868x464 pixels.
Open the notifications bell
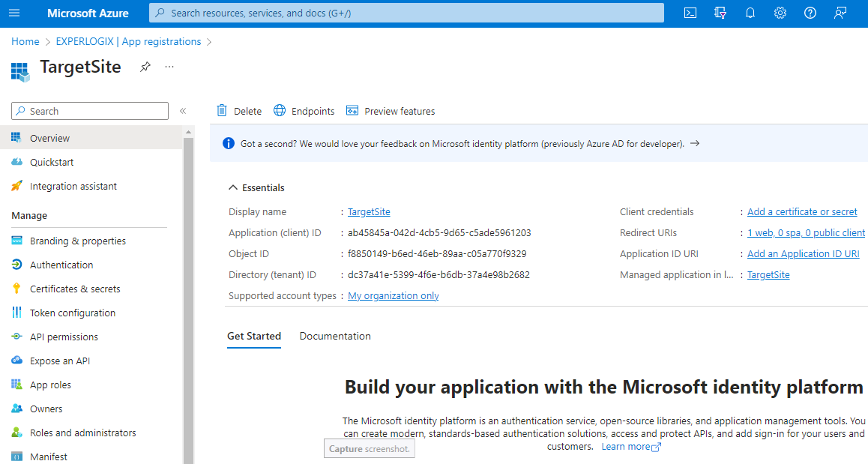(750, 13)
